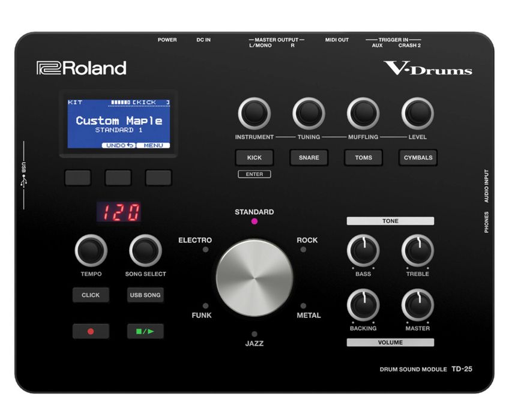
Task: Click the large silver kit dial
Action: pos(254,278)
